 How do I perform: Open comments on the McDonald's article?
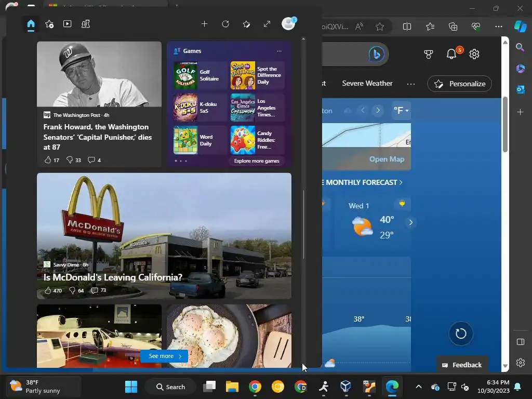point(98,290)
